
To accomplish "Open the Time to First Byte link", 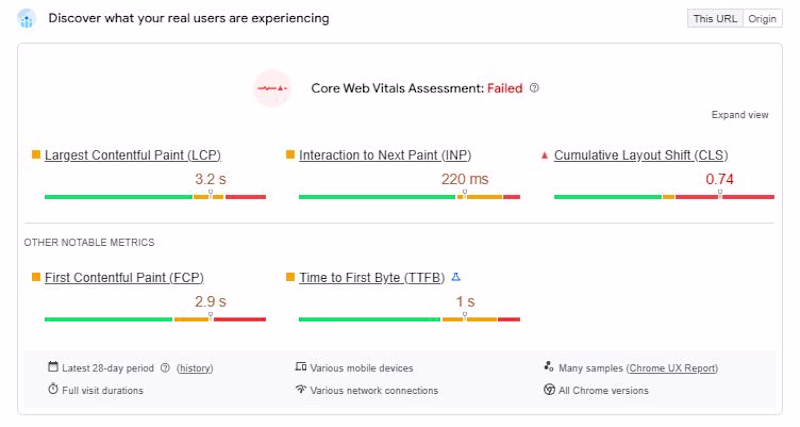I will (x=372, y=277).
